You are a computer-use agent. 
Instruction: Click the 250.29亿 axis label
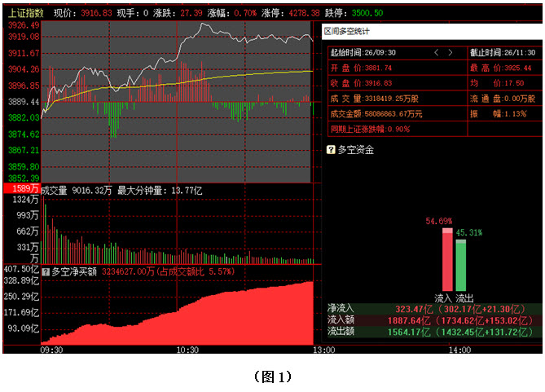pyautogui.click(x=21, y=297)
